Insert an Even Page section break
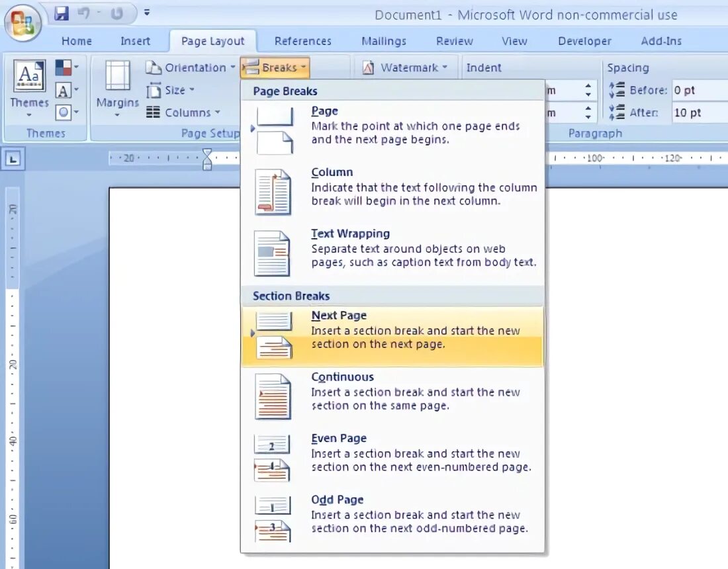This screenshot has width=728, height=569. point(392,459)
